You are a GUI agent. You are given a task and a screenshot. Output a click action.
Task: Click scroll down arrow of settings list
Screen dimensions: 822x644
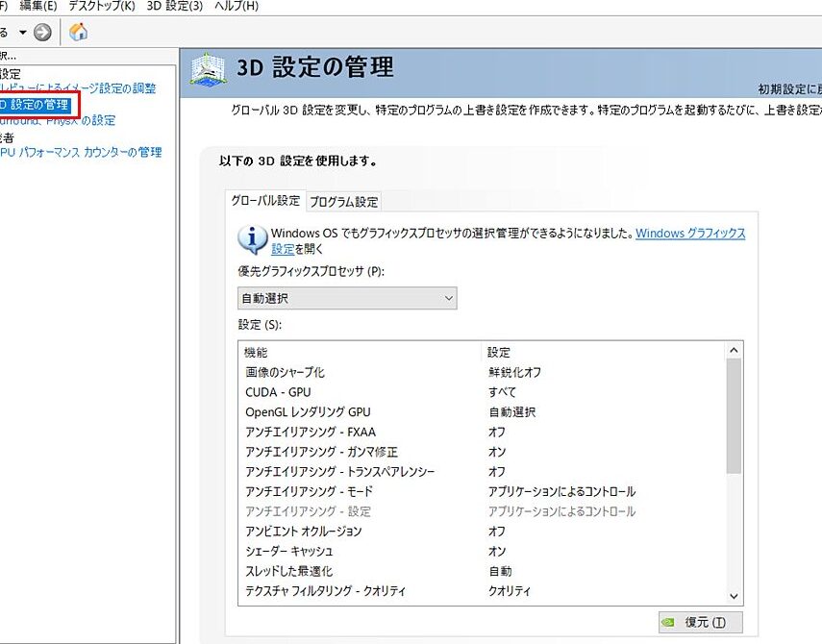tap(734, 596)
